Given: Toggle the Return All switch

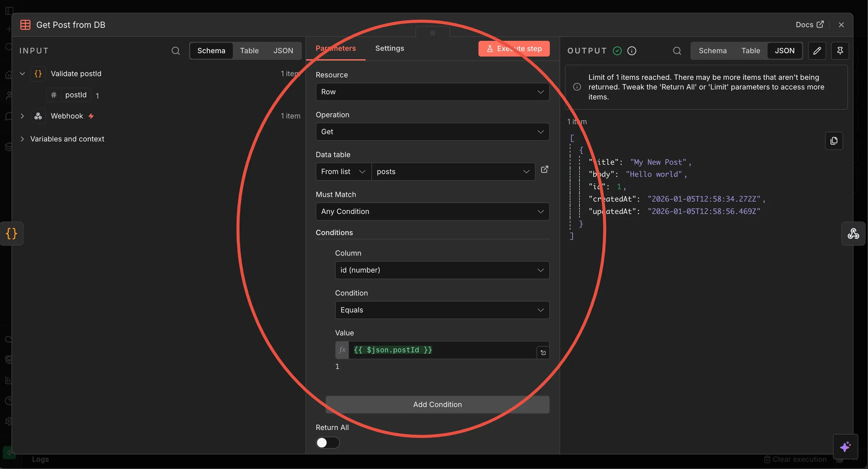Looking at the screenshot, I should 327,443.
